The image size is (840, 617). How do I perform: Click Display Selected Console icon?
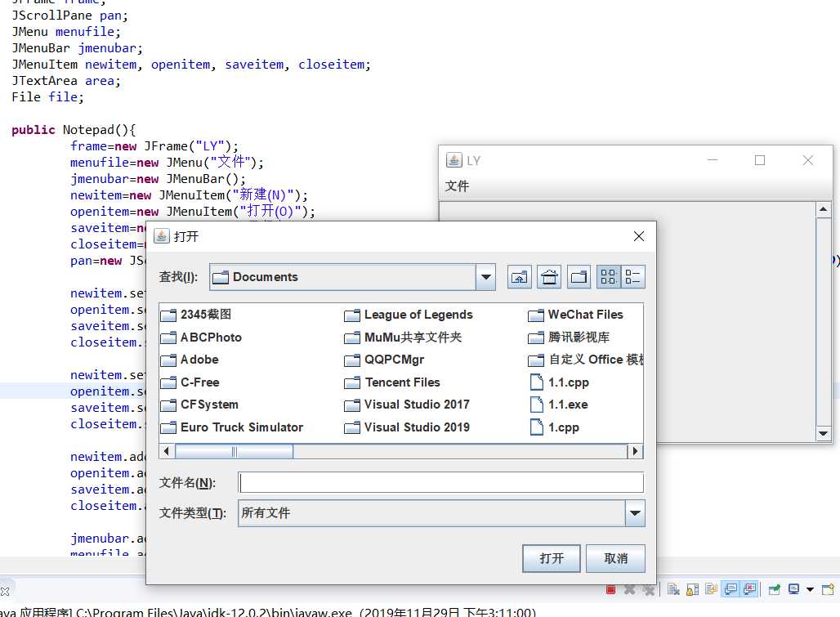tap(794, 590)
